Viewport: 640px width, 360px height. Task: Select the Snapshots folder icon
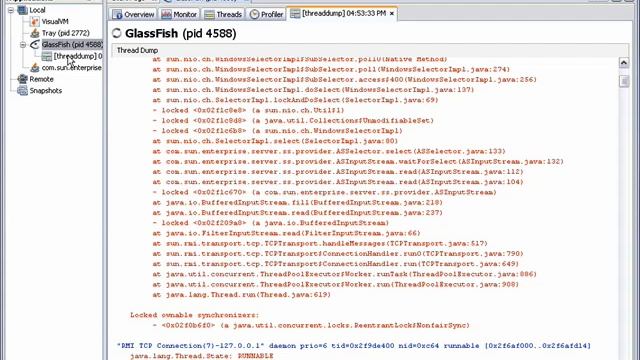pos(22,90)
